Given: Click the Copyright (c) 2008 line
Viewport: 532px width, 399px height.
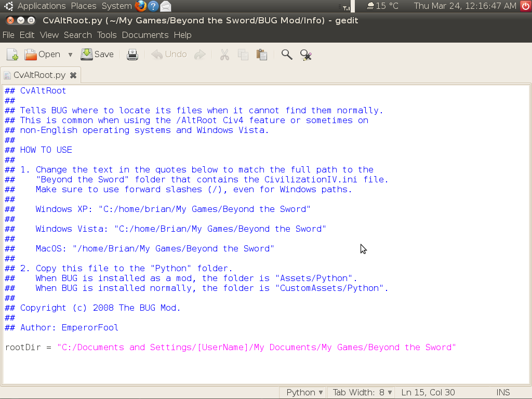Looking at the screenshot, I should [92, 308].
